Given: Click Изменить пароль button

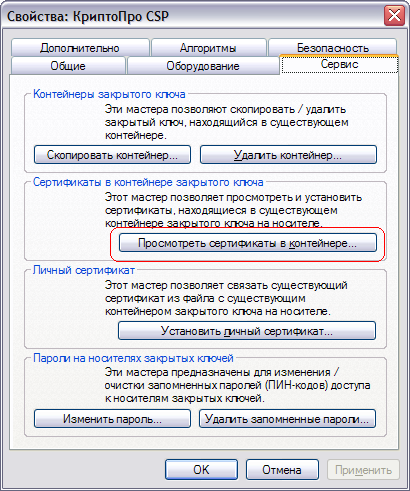Looking at the screenshot, I should [x=112, y=419].
